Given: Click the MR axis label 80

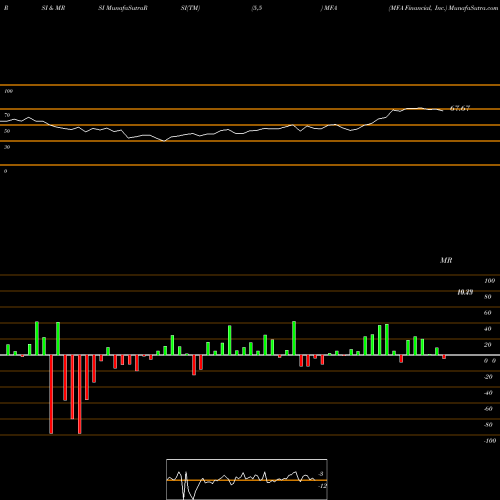Looking at the screenshot, I should 488,297.
